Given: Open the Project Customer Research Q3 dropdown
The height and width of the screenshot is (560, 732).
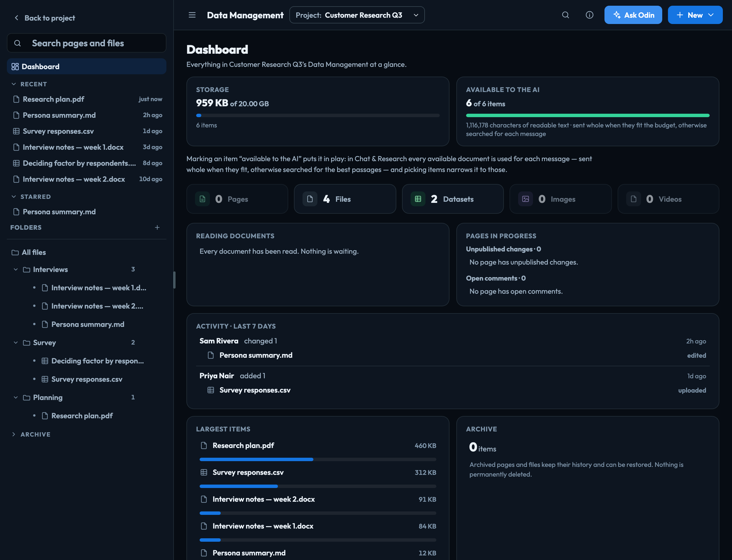Looking at the screenshot, I should pos(357,15).
